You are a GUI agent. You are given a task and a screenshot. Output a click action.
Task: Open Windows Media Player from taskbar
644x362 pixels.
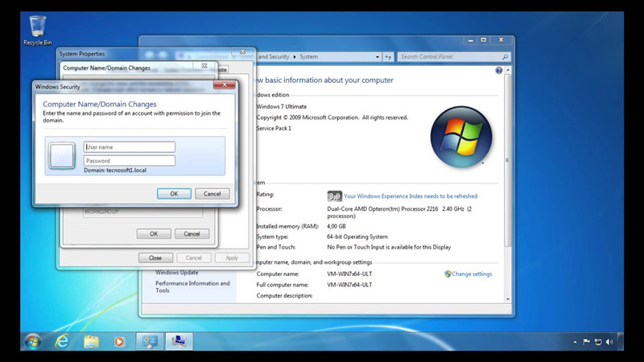119,341
